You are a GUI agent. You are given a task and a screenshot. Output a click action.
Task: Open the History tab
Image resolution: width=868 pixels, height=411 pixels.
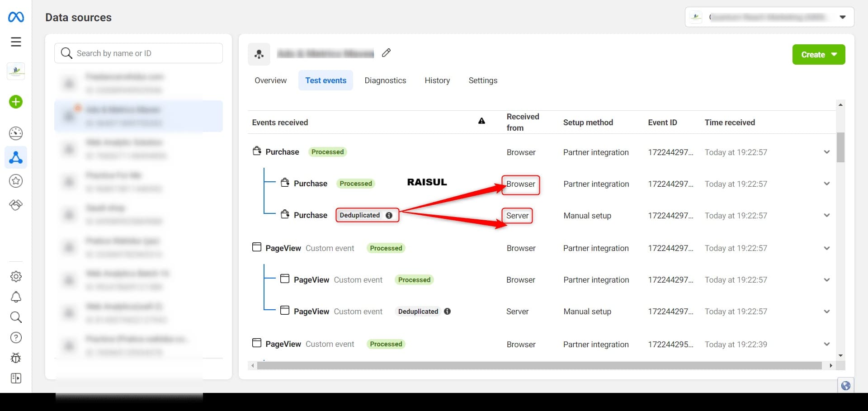[437, 80]
